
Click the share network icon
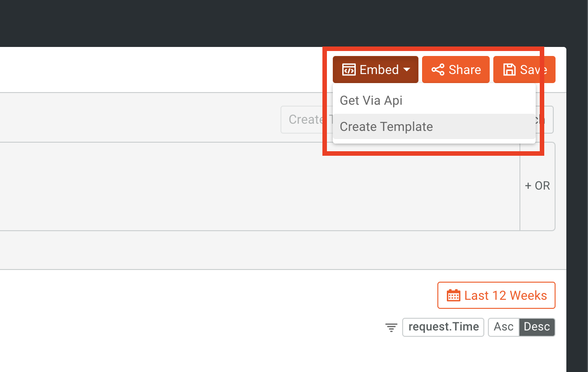[438, 69]
